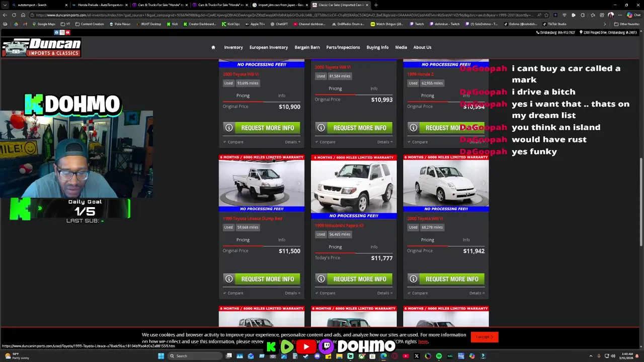The width and height of the screenshot is (644, 362).
Task: Open the Poke Nexus bookmark
Action: [120, 24]
